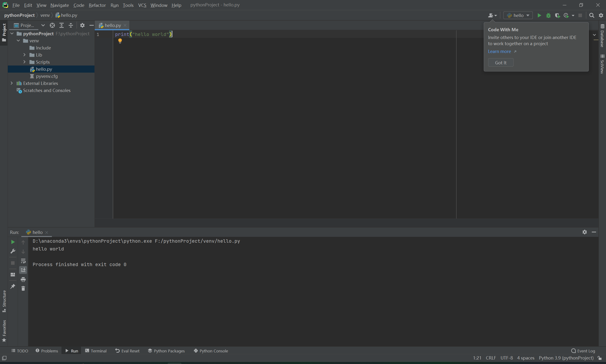Screen dimensions: 606x364
Task: Clear run output with trash icon
Action: pos(23,289)
